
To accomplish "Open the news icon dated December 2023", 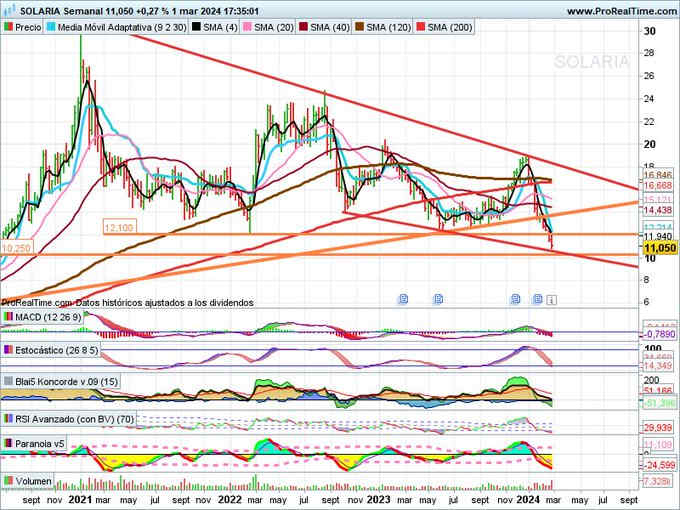I will pyautogui.click(x=515, y=299).
